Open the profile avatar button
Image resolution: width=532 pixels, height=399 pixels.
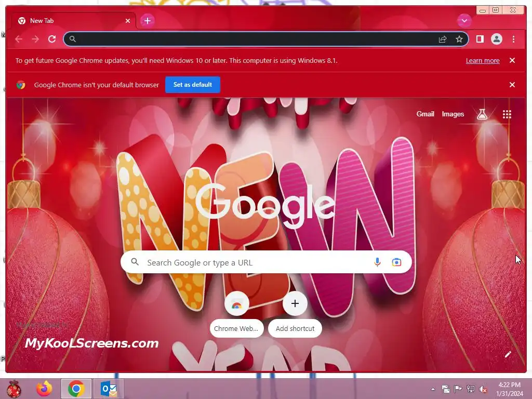click(x=496, y=39)
